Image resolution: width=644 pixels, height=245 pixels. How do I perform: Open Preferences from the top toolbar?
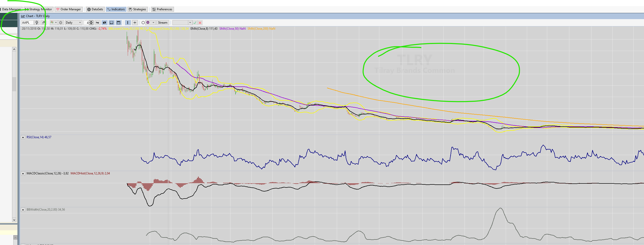pyautogui.click(x=162, y=9)
